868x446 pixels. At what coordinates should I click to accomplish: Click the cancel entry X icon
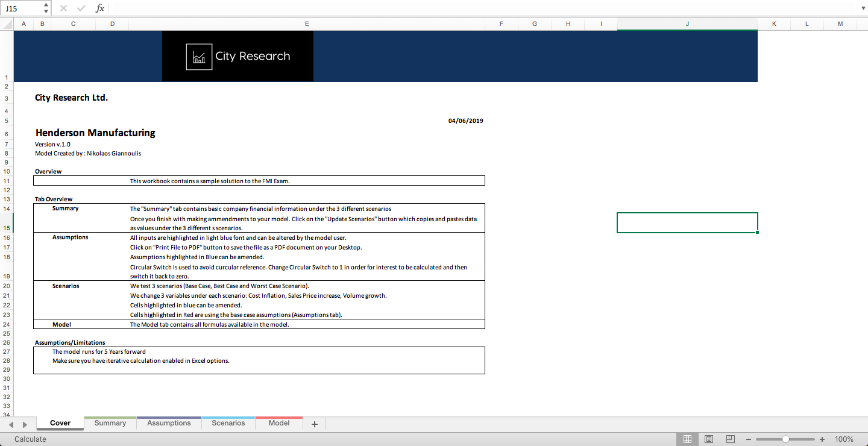pos(64,8)
